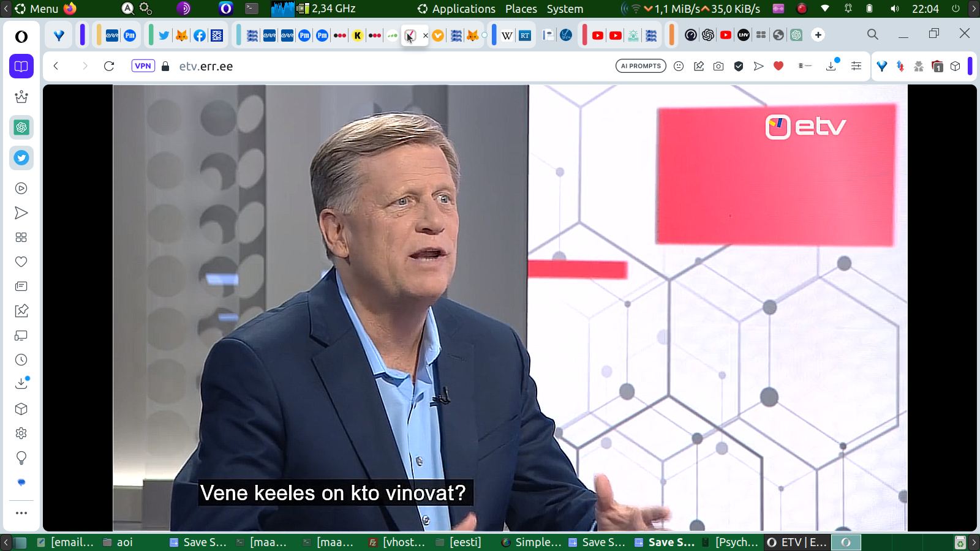Image resolution: width=980 pixels, height=551 pixels.
Task: Switch to the RT tab
Action: 525,36
